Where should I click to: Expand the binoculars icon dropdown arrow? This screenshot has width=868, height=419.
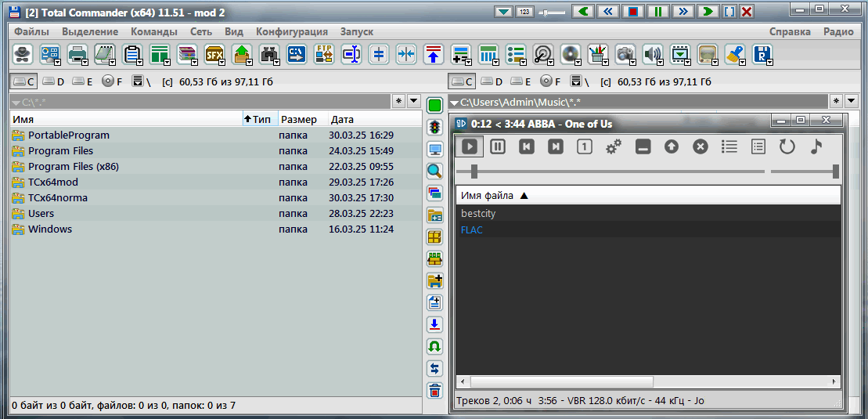pos(276,62)
